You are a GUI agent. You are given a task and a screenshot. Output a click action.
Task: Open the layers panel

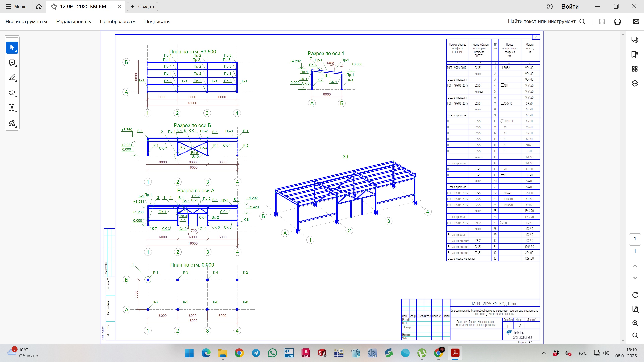tap(635, 83)
